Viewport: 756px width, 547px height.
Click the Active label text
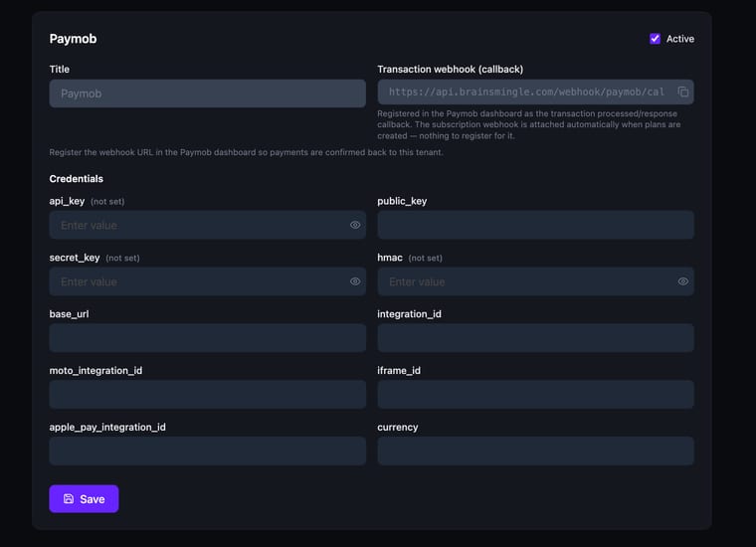[x=679, y=39]
